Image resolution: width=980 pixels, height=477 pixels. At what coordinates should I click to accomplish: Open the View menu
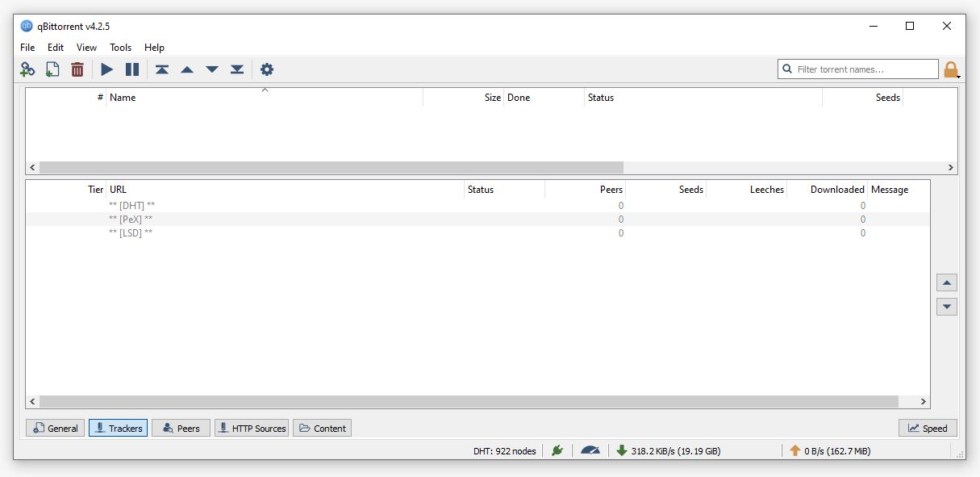(x=86, y=48)
